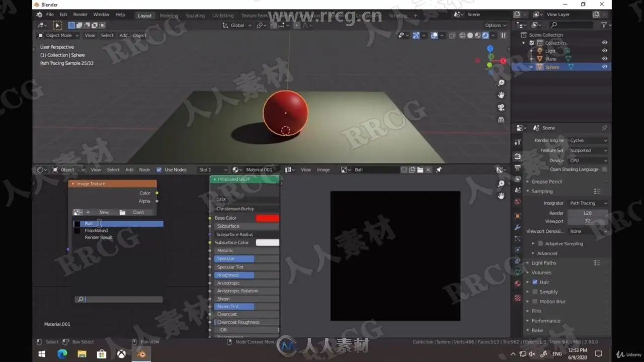Pause viewport render preview
Viewport: 644px width, 362px height.
click(x=503, y=36)
